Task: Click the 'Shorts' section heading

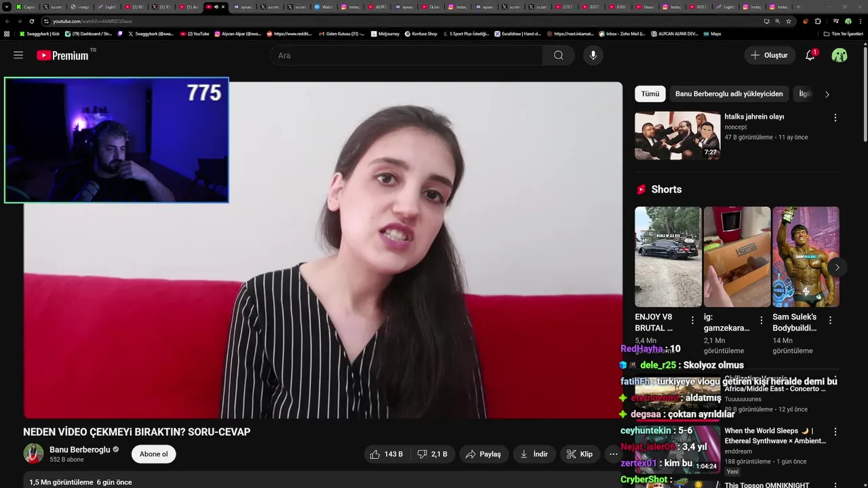Action: [666, 190]
